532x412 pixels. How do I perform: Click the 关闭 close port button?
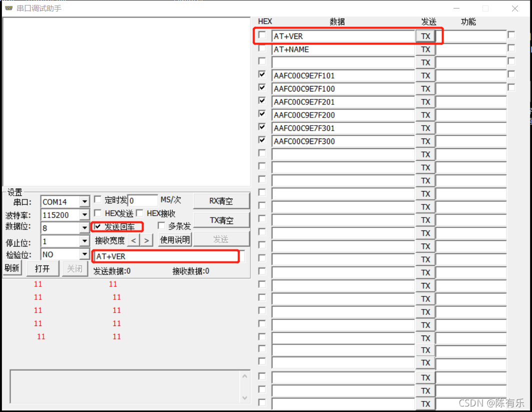point(74,269)
